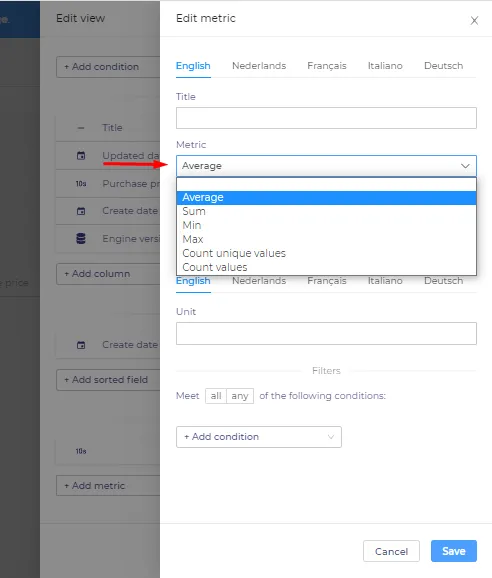Screen dimensions: 492x578
Task: Click Add condition in Edit view
Action: (108, 67)
